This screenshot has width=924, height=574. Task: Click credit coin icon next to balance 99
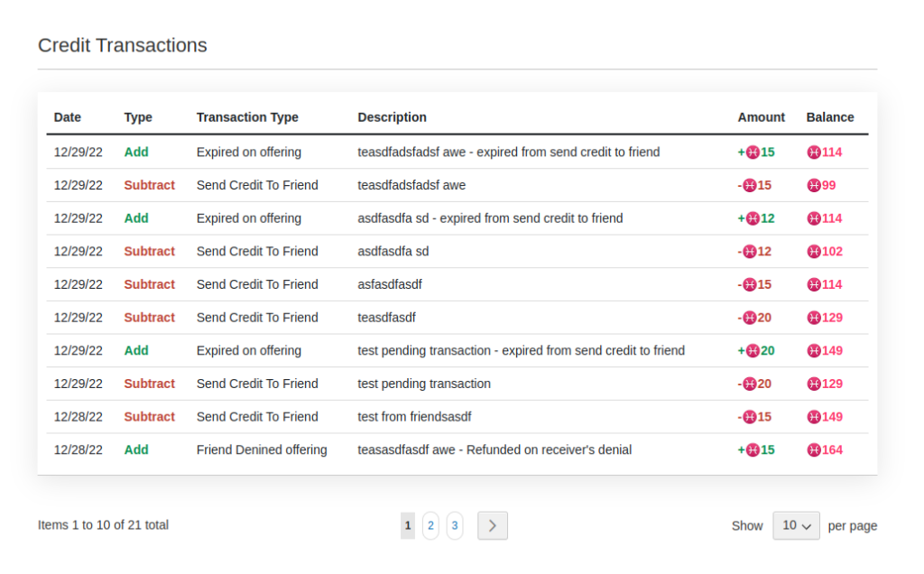pyautogui.click(x=814, y=185)
